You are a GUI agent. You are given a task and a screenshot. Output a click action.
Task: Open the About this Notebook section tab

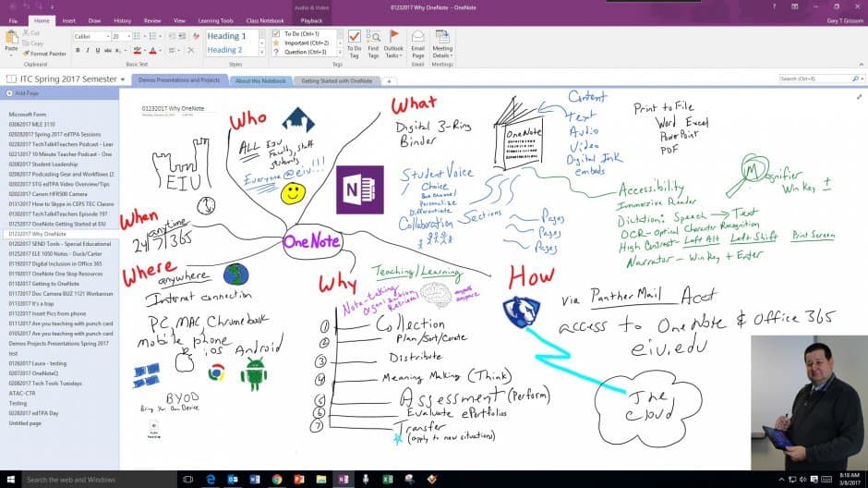pos(260,81)
